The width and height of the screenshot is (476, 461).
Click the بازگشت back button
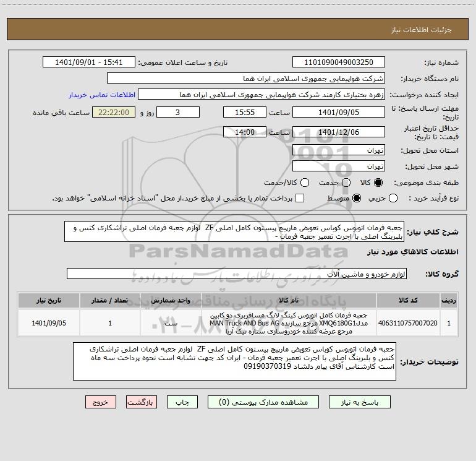142,402
